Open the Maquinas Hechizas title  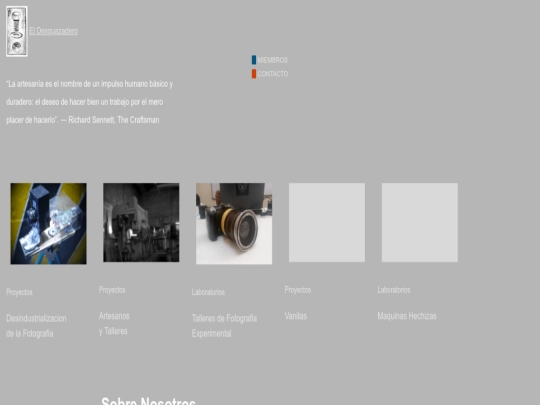tap(407, 316)
